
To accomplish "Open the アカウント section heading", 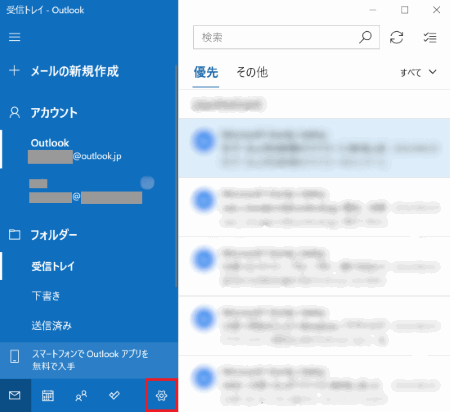I will pyautogui.click(x=54, y=113).
